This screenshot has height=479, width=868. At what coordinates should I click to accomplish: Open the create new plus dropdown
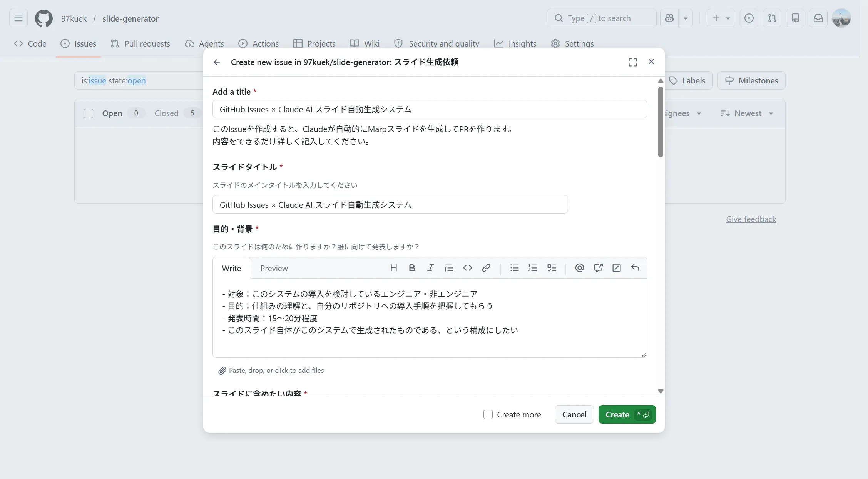click(x=721, y=18)
